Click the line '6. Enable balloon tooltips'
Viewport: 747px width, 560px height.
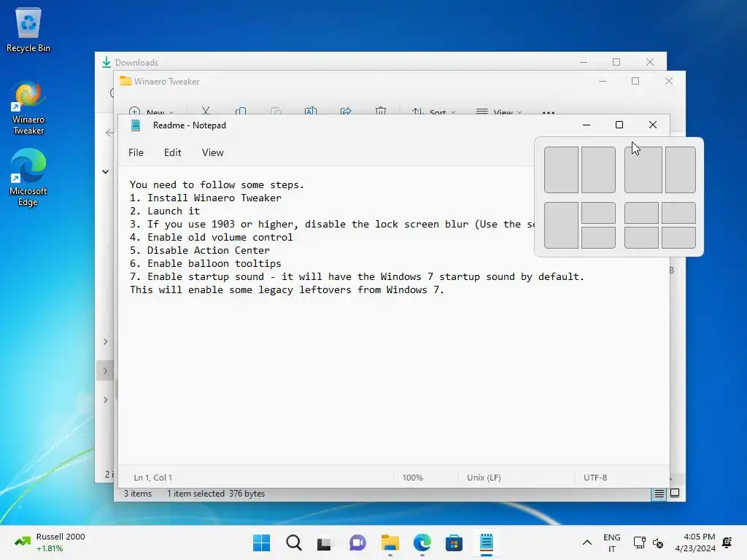(x=205, y=263)
